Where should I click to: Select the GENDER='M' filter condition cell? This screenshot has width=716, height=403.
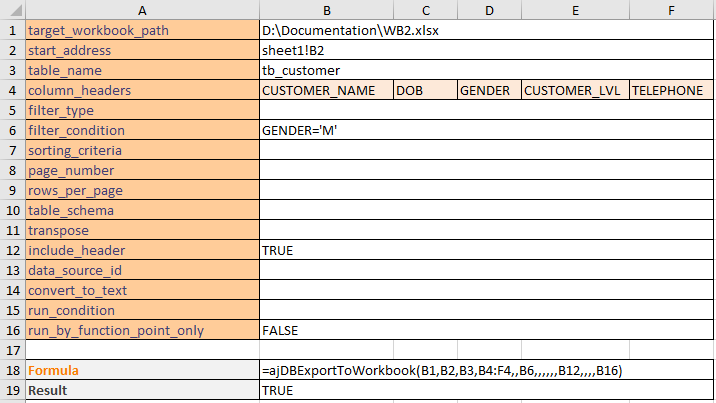coord(486,130)
